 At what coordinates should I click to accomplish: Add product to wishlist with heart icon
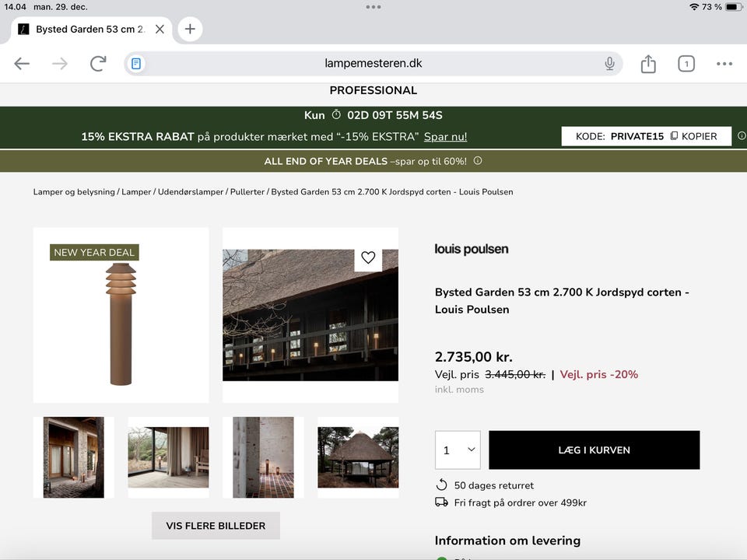(x=368, y=257)
